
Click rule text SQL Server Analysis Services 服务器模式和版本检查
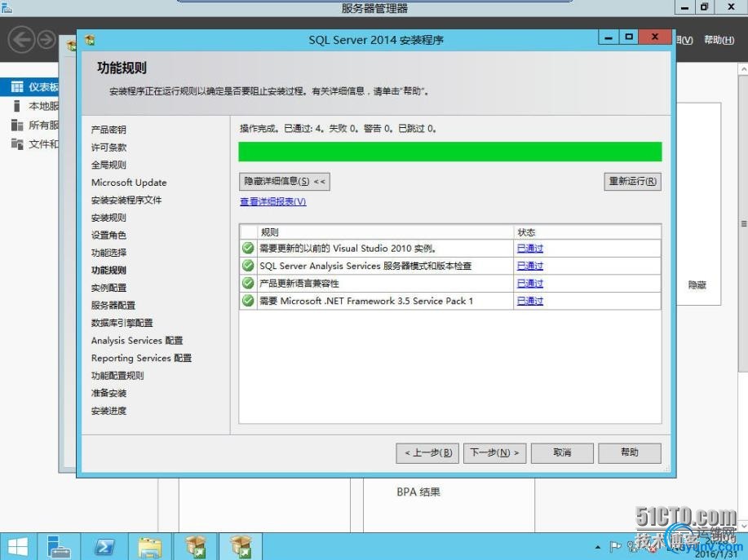coord(365,266)
